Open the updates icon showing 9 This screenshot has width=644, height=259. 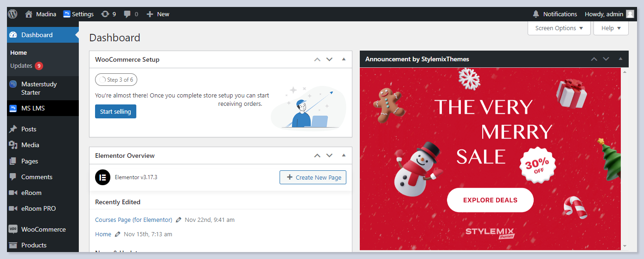105,14
